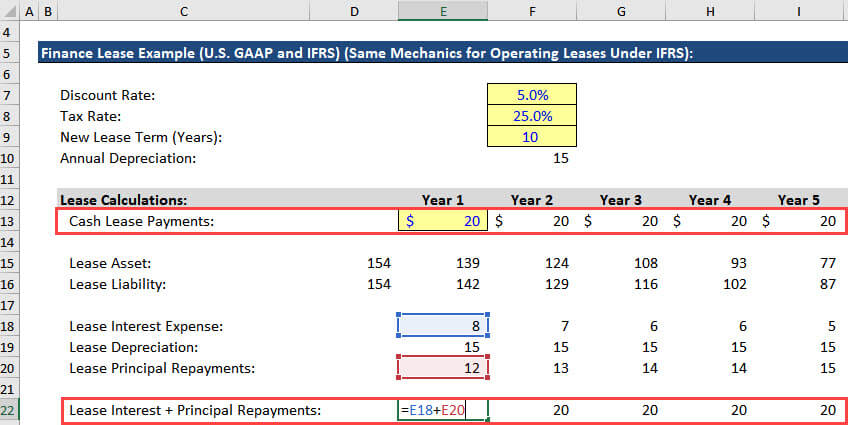Screen dimensions: 848x425
Task: Select column B header
Action: [x=48, y=11]
